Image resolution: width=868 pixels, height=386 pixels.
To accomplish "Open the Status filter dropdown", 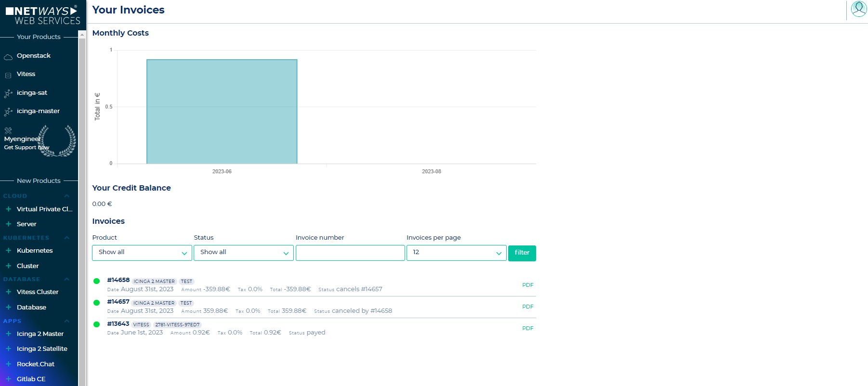I will [244, 253].
